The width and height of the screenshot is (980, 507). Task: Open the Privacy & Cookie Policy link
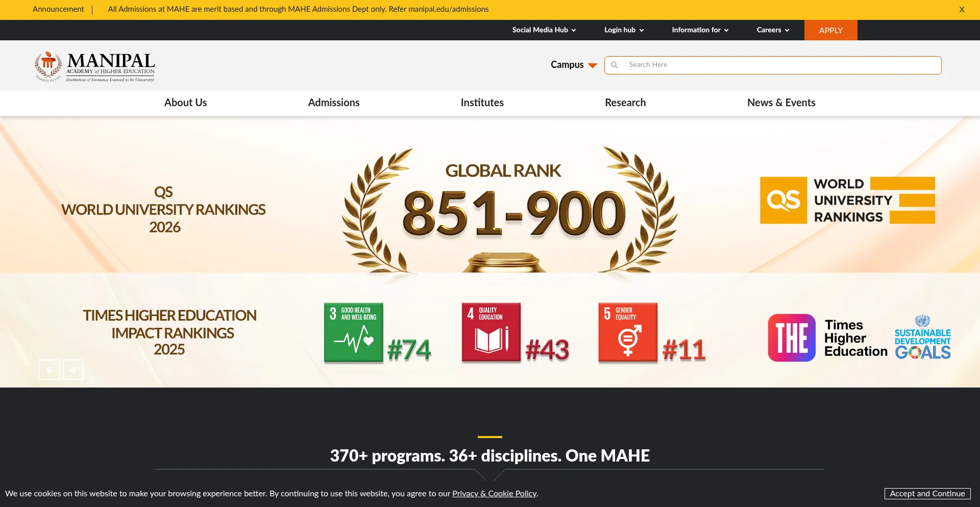[494, 494]
